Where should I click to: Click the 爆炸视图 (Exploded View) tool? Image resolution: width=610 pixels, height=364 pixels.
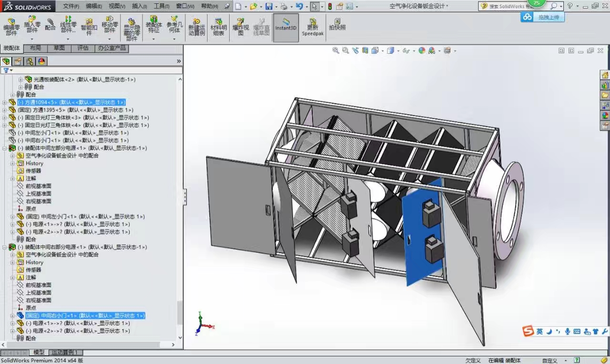pyautogui.click(x=241, y=27)
